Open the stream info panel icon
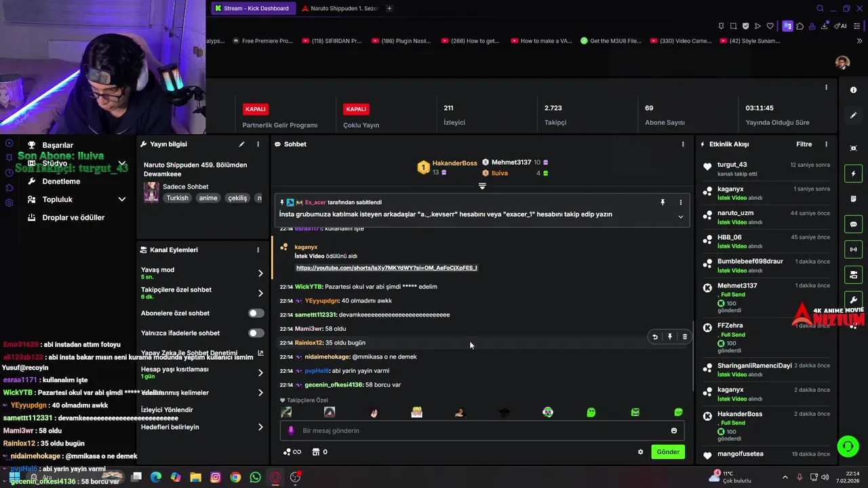The width and height of the screenshot is (868, 488). point(853,90)
